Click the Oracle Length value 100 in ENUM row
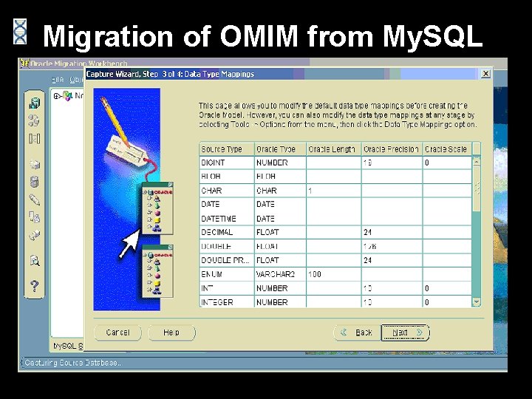Viewport: 532px width, 399px height. (x=334, y=274)
